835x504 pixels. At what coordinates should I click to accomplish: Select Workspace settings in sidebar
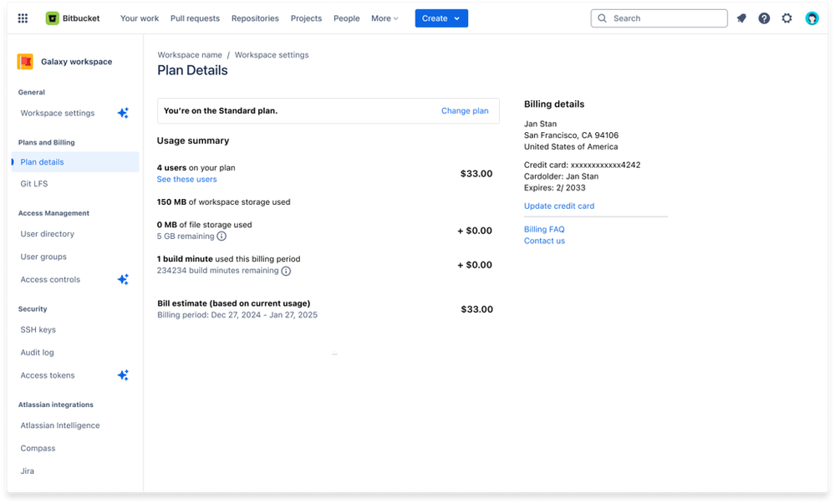tap(58, 113)
